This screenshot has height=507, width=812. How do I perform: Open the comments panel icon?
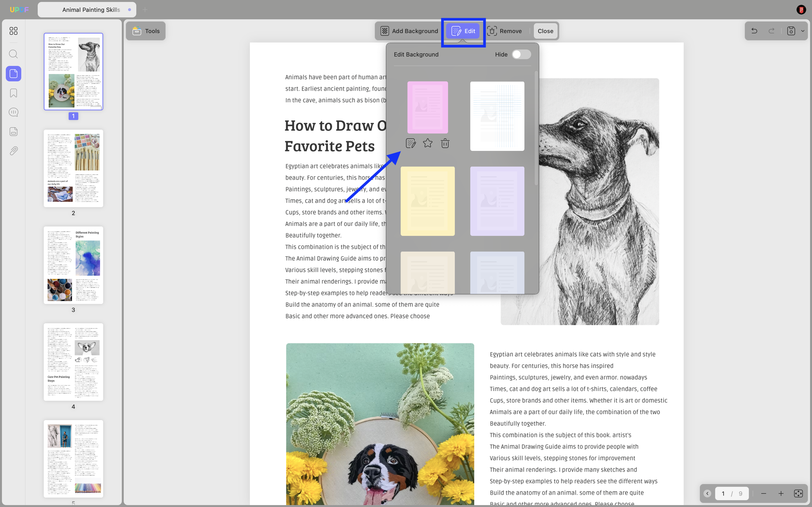(14, 112)
